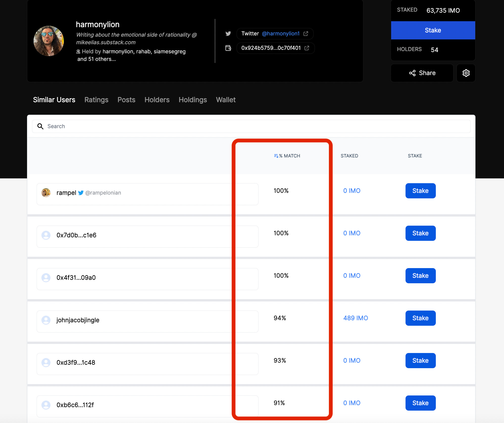Click the large Stake button under STAKED 63,735 IMO
This screenshot has height=423, width=504.
pos(433,30)
